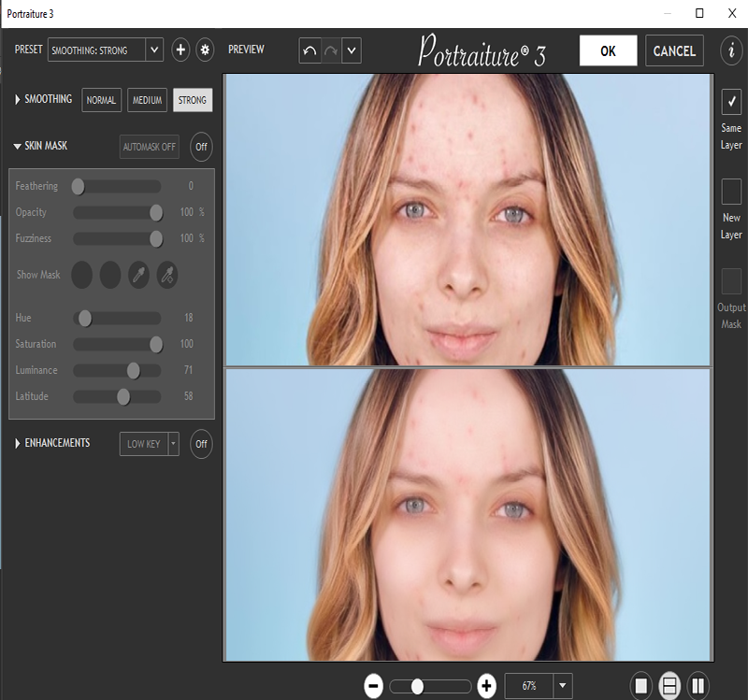Expand the ENHANCEMENTS section
Image resolution: width=748 pixels, height=700 pixels.
[18, 444]
